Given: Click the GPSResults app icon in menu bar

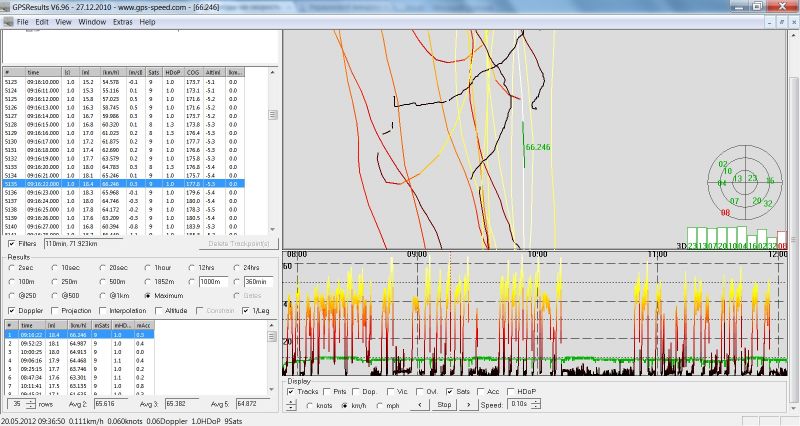Looking at the screenshot, I should coord(6,21).
